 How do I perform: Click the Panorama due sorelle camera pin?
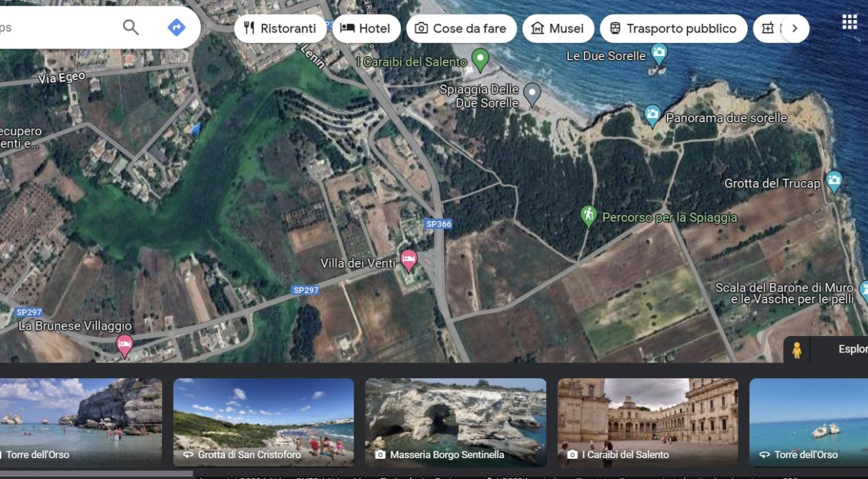pyautogui.click(x=652, y=116)
